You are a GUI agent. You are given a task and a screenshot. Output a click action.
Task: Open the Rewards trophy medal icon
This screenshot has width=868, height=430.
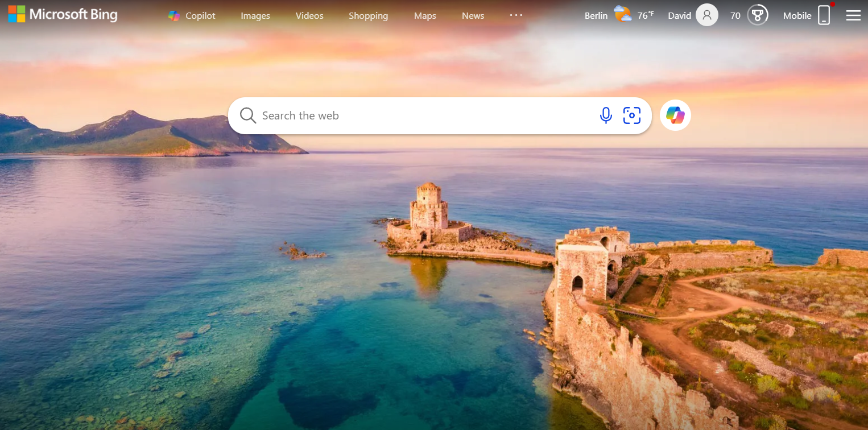[757, 15]
